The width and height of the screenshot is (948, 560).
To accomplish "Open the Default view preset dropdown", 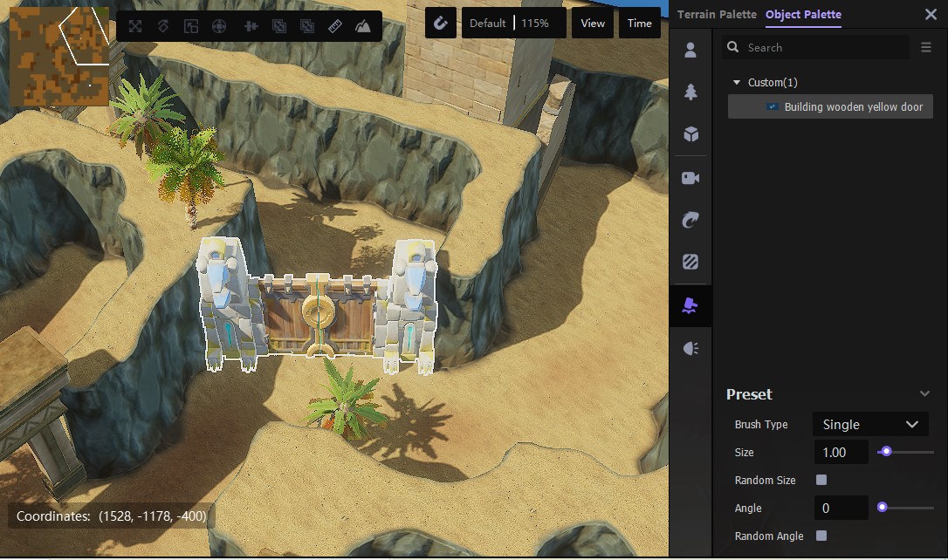I will pos(487,23).
